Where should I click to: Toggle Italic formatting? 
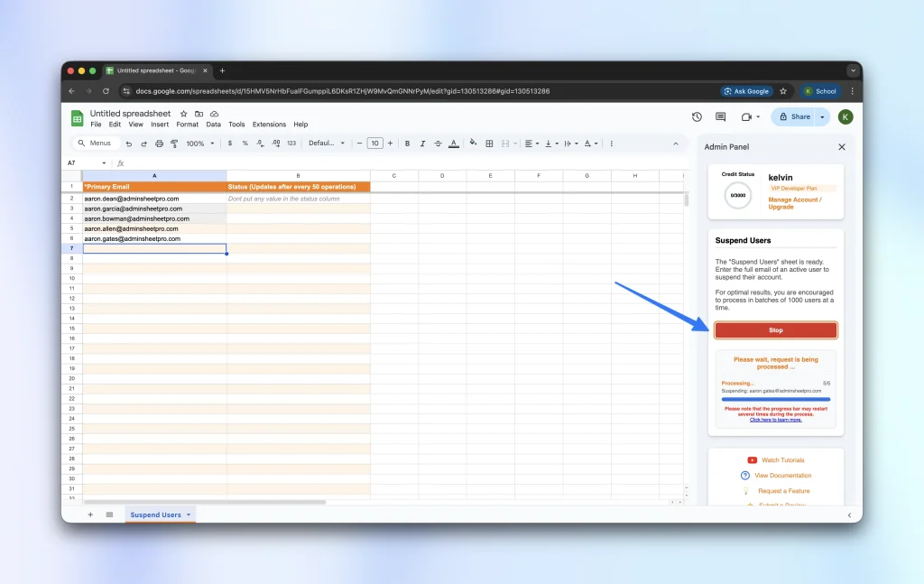422,144
